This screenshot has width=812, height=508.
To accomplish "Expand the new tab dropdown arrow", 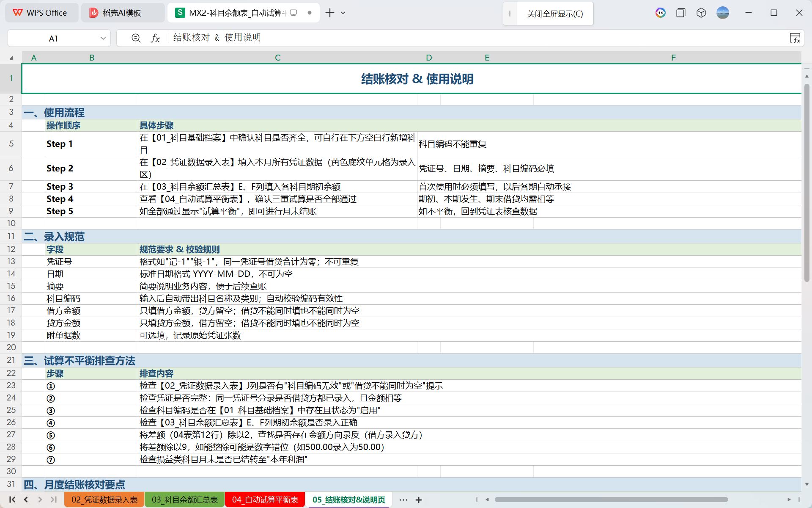I will [343, 13].
